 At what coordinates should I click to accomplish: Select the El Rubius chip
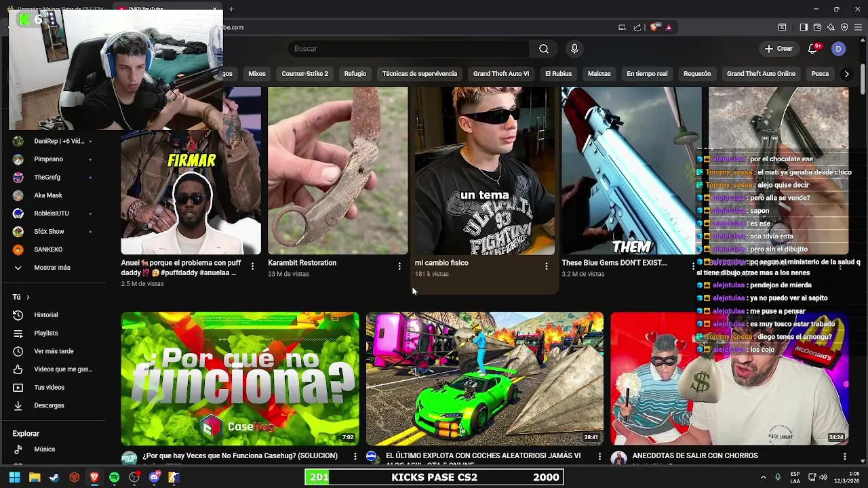(x=558, y=74)
